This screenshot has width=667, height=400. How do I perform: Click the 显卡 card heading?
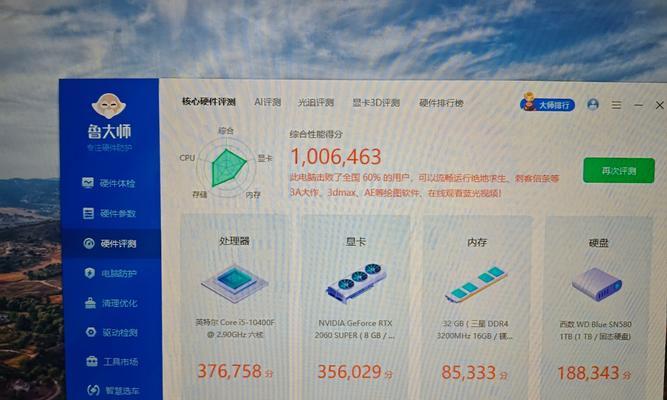[356, 242]
